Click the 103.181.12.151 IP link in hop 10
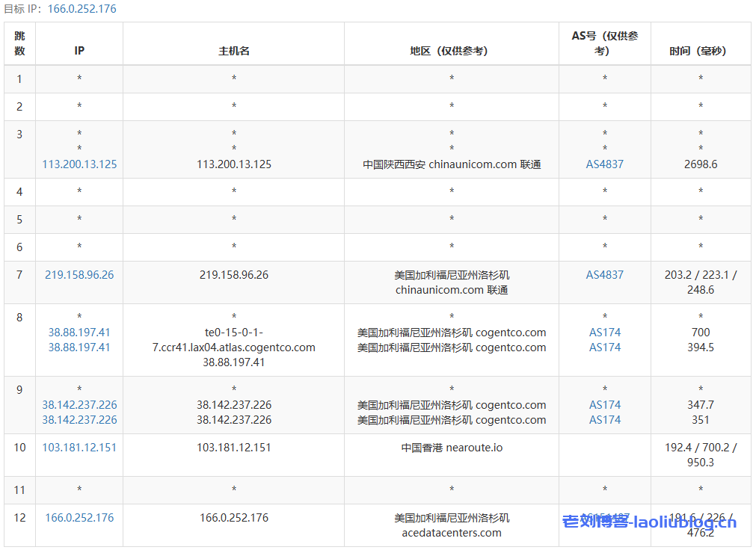Screen dimensions: 756x550 pos(79,448)
